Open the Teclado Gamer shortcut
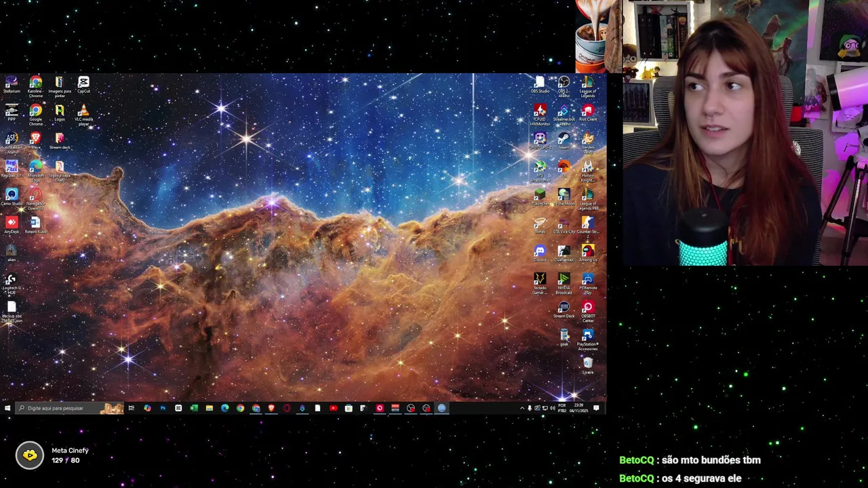868x488 pixels. tap(540, 284)
